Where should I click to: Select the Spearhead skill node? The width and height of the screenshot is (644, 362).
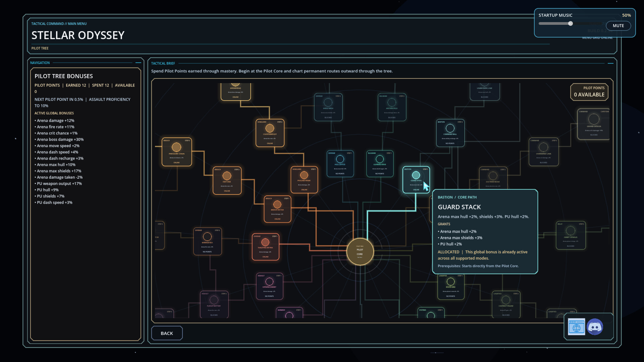coord(235,91)
